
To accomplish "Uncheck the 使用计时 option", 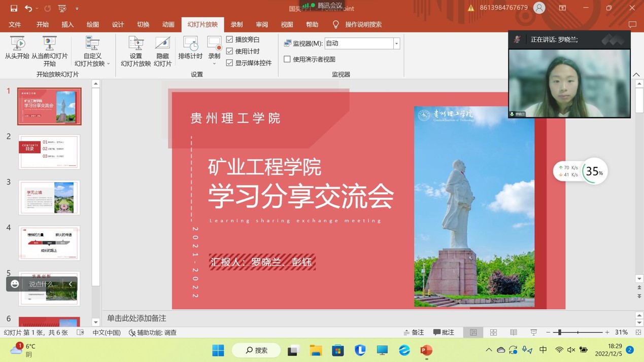I will [230, 51].
